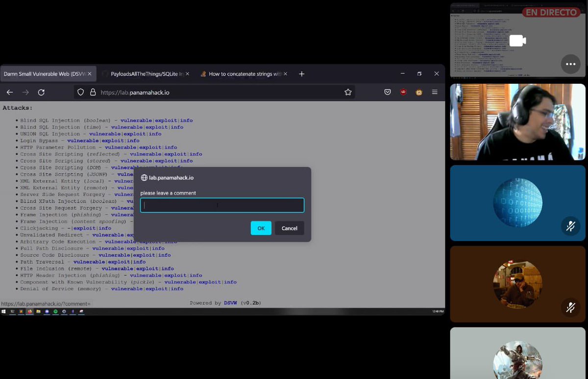Open the three-dots options on the top video tile

pos(570,64)
